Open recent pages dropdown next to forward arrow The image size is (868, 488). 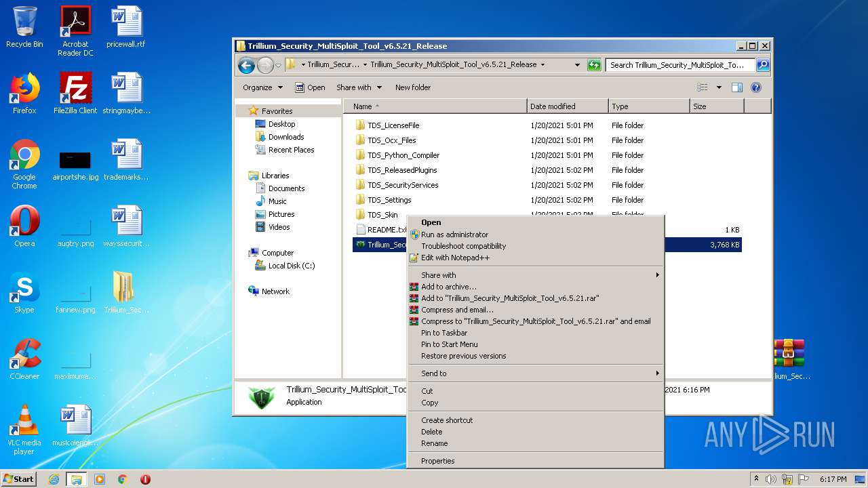[278, 66]
